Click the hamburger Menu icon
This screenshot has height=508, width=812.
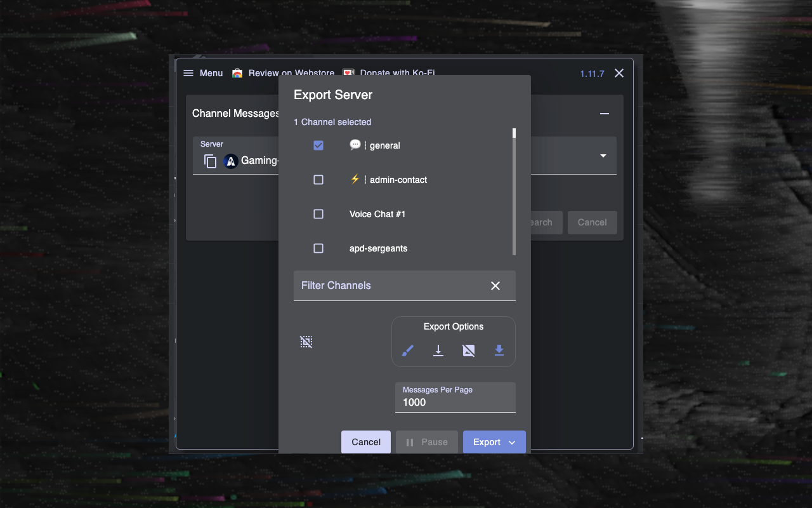(x=188, y=73)
